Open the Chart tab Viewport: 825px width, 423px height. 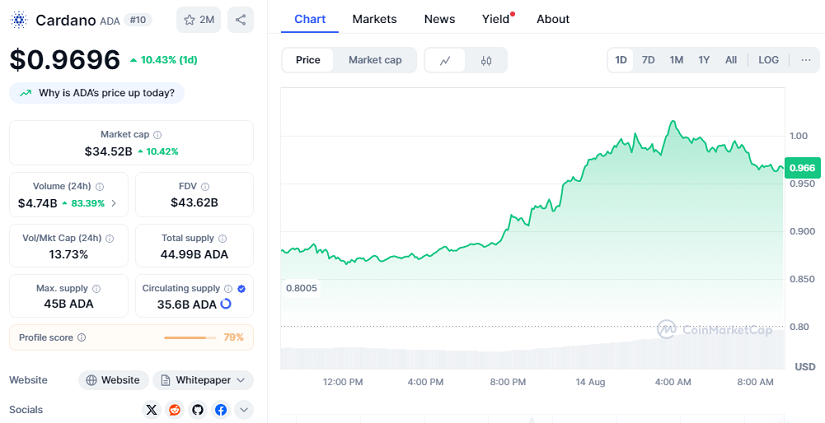click(310, 19)
